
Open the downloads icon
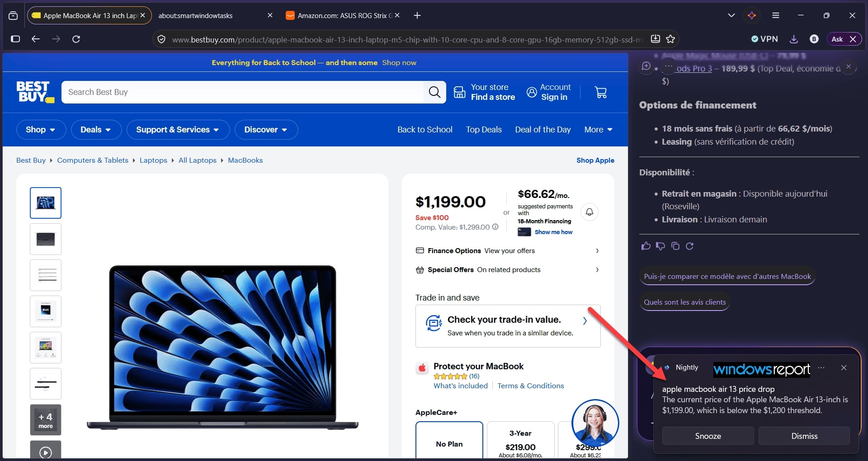pyautogui.click(x=793, y=39)
